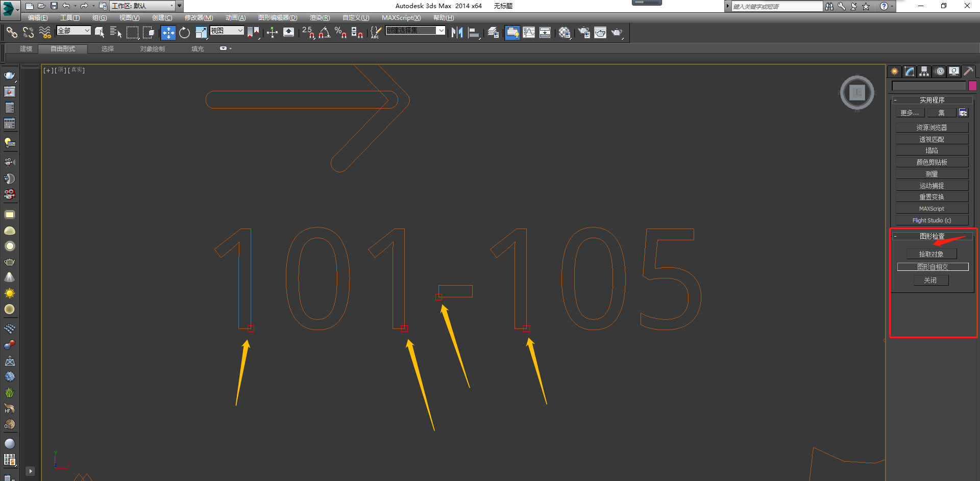Open the Modify command panel tab
This screenshot has height=481, width=980.
pos(910,71)
